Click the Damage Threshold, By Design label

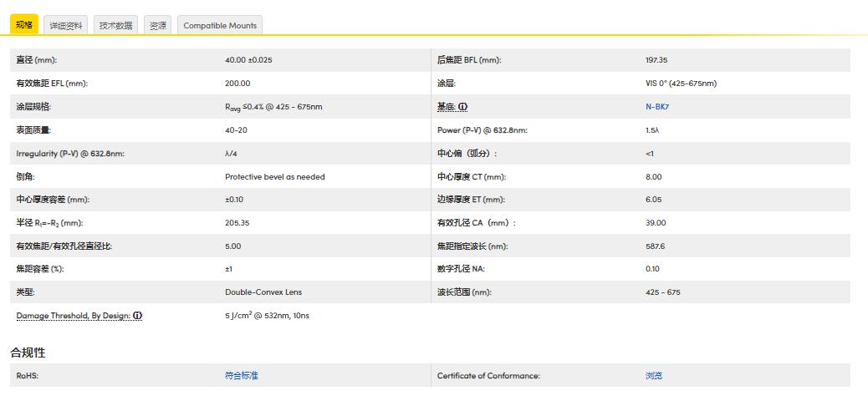click(x=74, y=316)
